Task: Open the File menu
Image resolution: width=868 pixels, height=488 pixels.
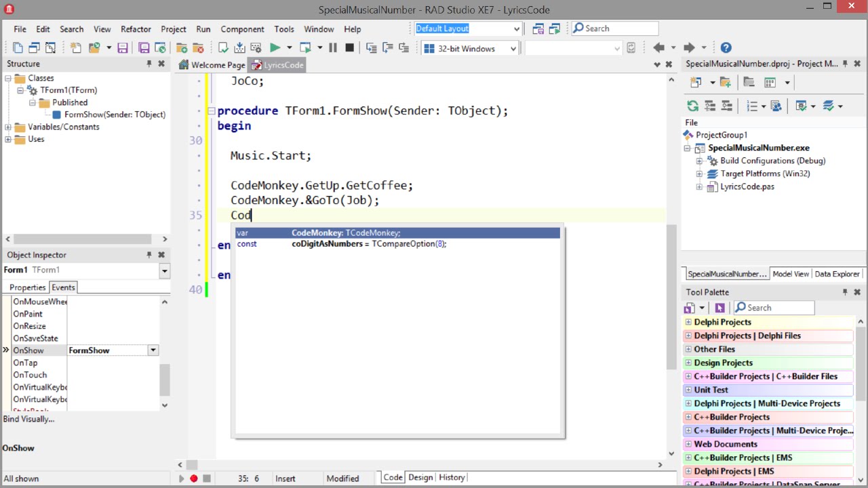Action: click(20, 29)
